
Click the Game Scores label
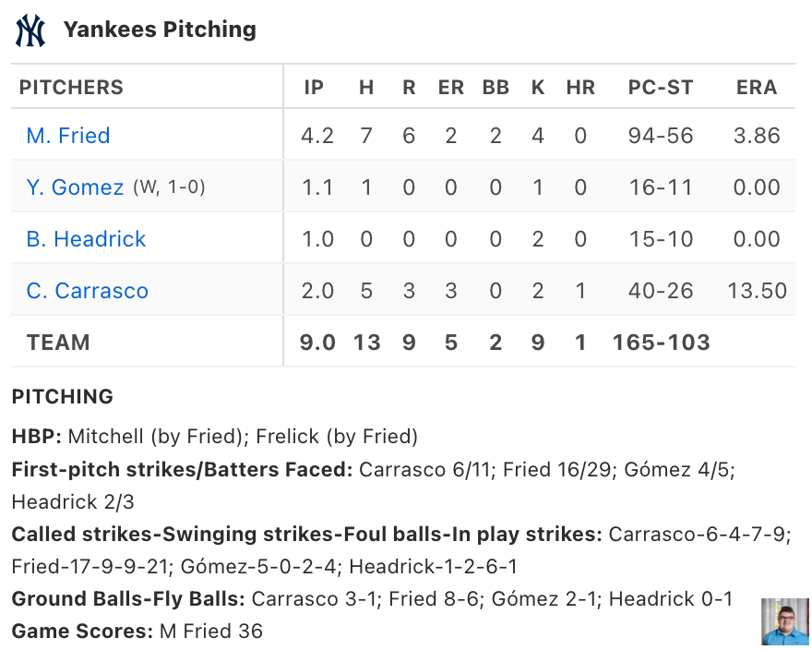[x=82, y=631]
